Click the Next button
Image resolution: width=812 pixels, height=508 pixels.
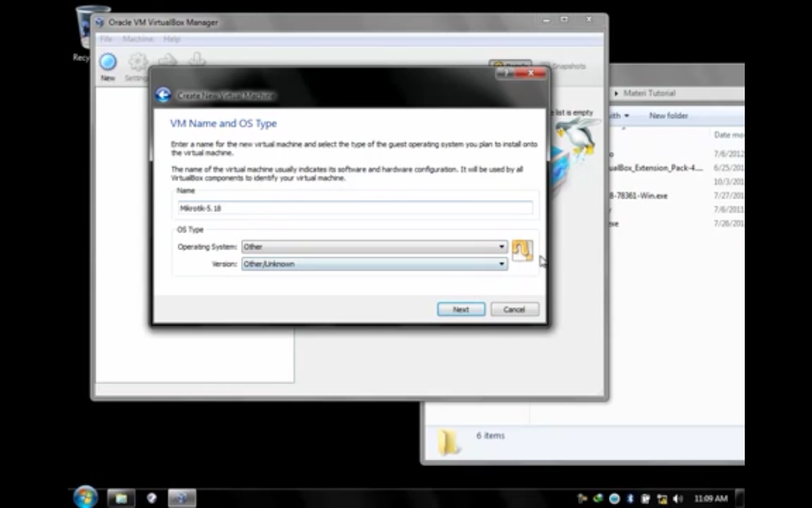point(461,309)
